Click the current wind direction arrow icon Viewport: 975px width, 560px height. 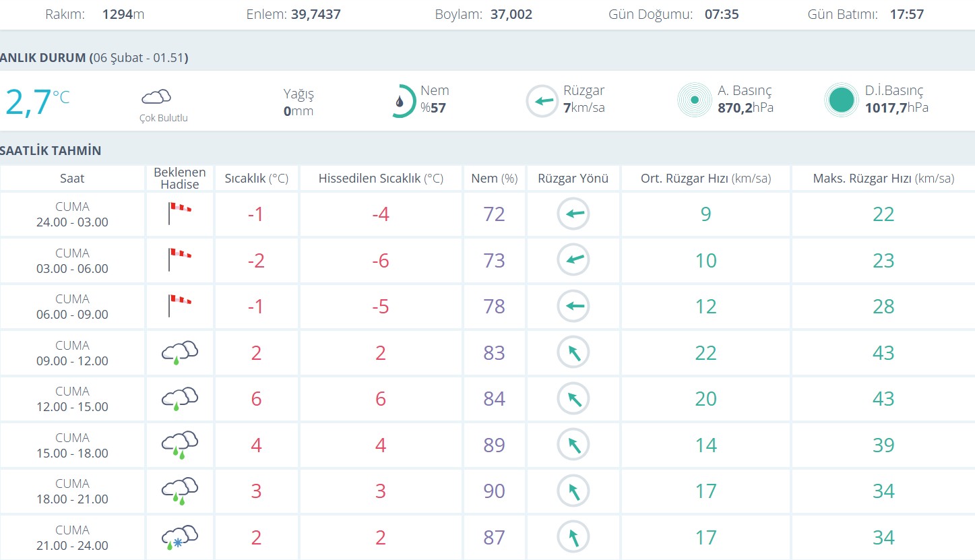[x=542, y=101]
